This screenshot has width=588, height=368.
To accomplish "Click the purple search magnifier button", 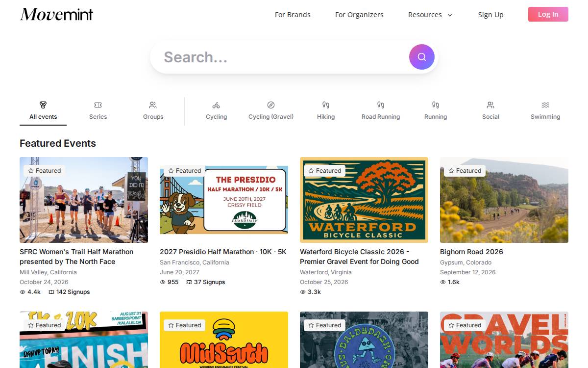I will [422, 57].
